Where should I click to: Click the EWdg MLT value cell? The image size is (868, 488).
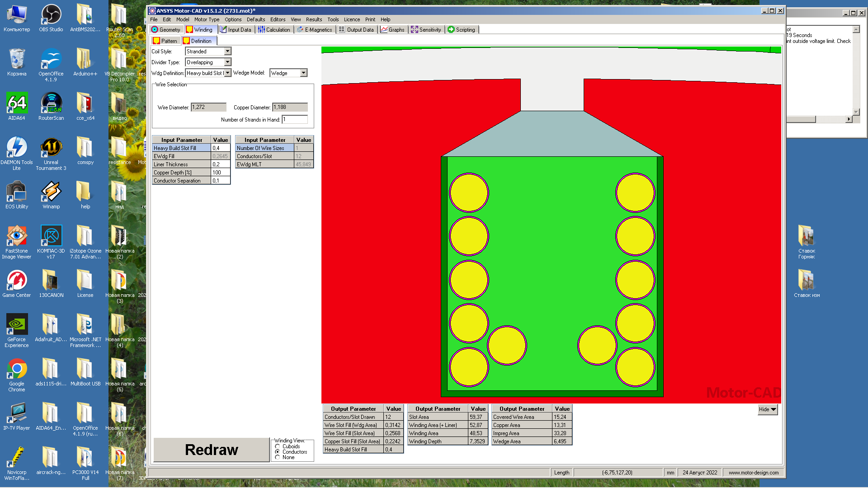coord(304,164)
